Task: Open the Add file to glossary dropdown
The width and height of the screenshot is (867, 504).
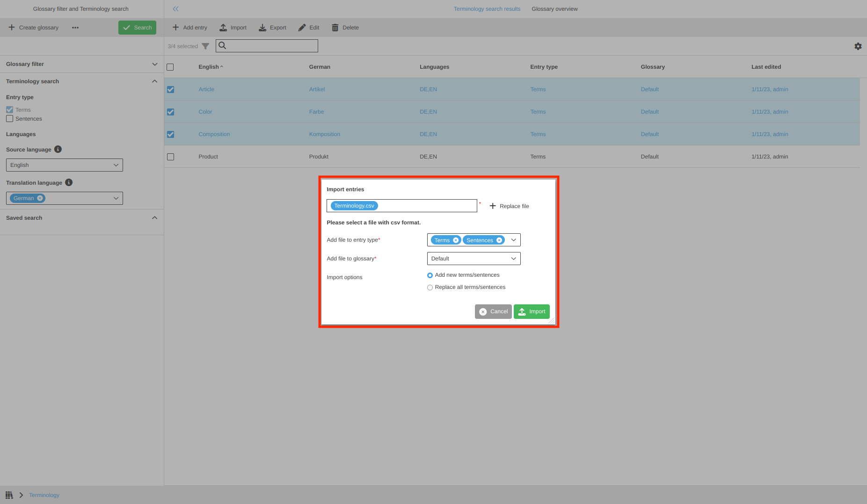Action: pos(474,259)
